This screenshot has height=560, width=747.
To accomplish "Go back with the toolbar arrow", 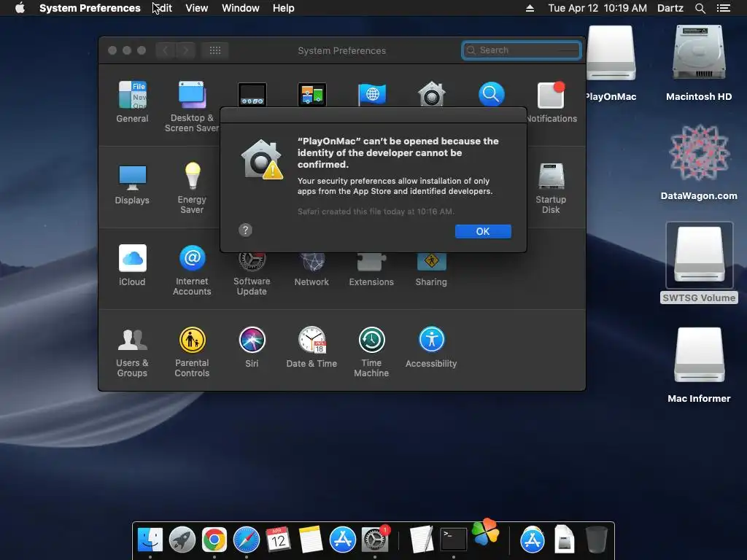I will [166, 50].
